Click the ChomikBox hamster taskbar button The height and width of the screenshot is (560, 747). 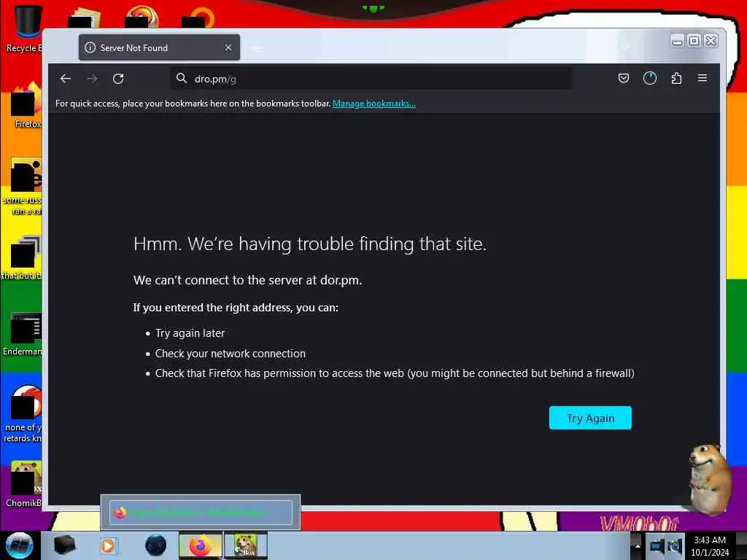[x=245, y=545]
